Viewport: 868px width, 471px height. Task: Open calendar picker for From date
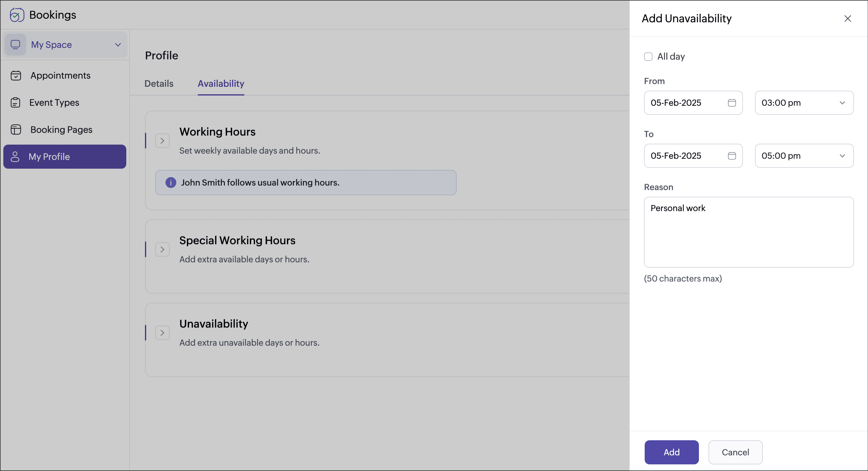732,103
